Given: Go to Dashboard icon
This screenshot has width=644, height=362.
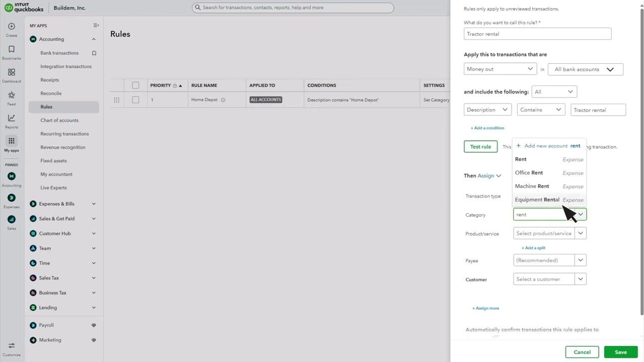Looking at the screenshot, I should click(12, 72).
